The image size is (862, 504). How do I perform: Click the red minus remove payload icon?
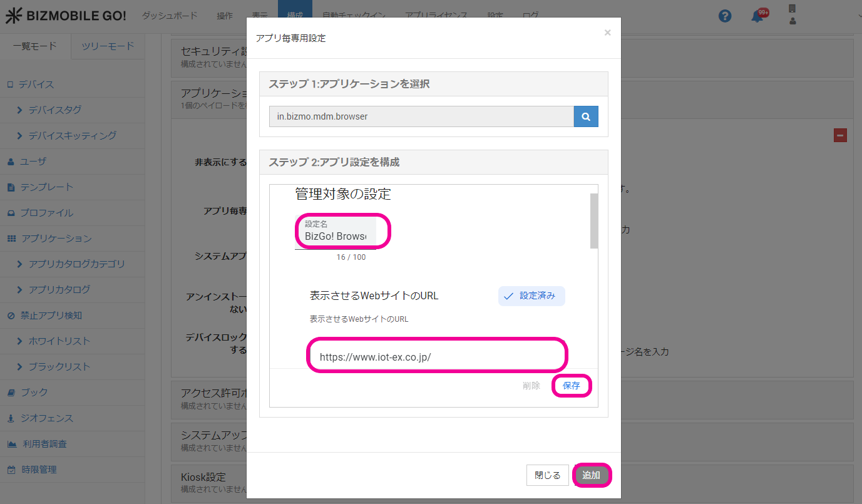point(840,135)
